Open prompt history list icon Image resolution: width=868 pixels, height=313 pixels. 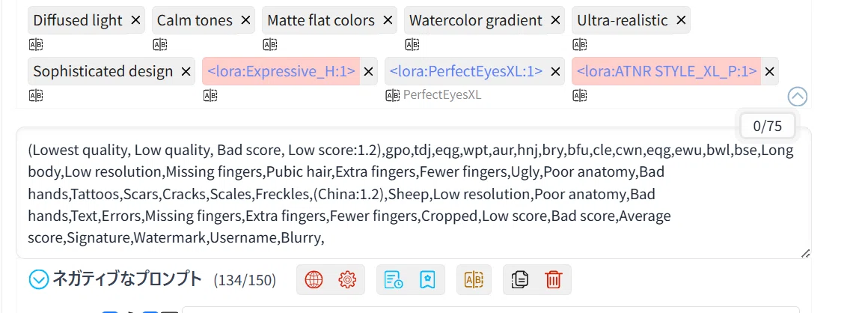coord(394,280)
